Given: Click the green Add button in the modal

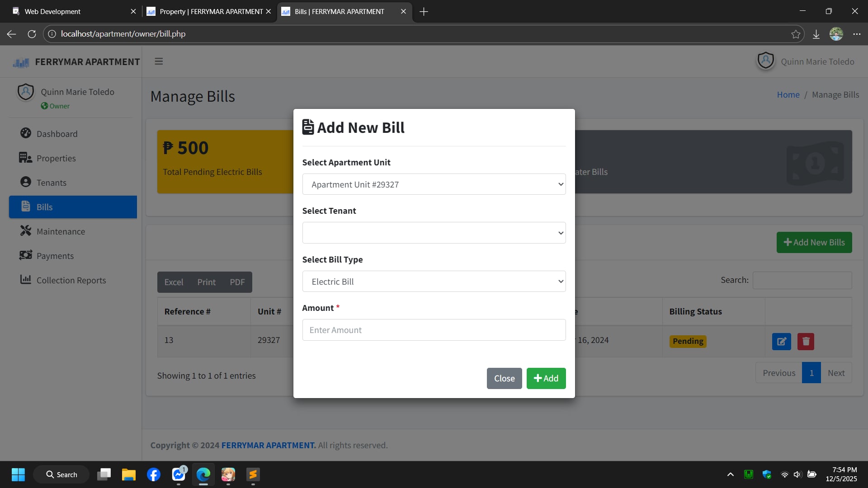Looking at the screenshot, I should pyautogui.click(x=546, y=379).
